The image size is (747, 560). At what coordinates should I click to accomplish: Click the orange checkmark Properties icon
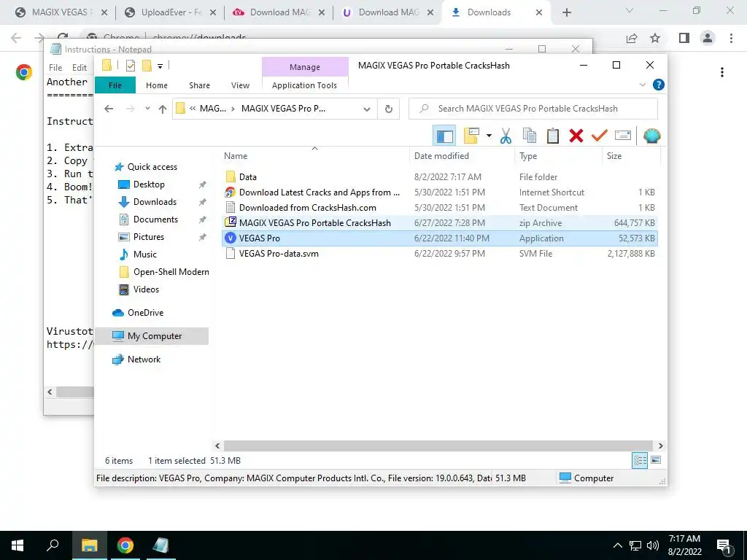[600, 136]
